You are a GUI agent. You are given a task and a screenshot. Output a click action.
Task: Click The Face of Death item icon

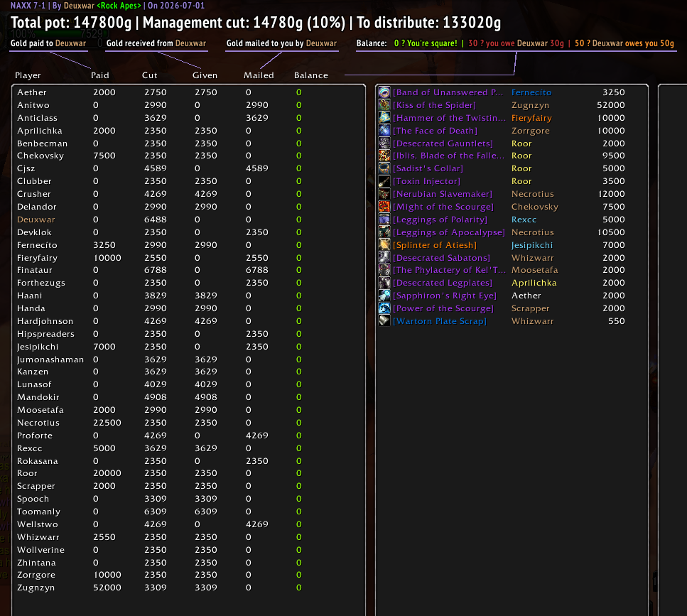(x=384, y=131)
